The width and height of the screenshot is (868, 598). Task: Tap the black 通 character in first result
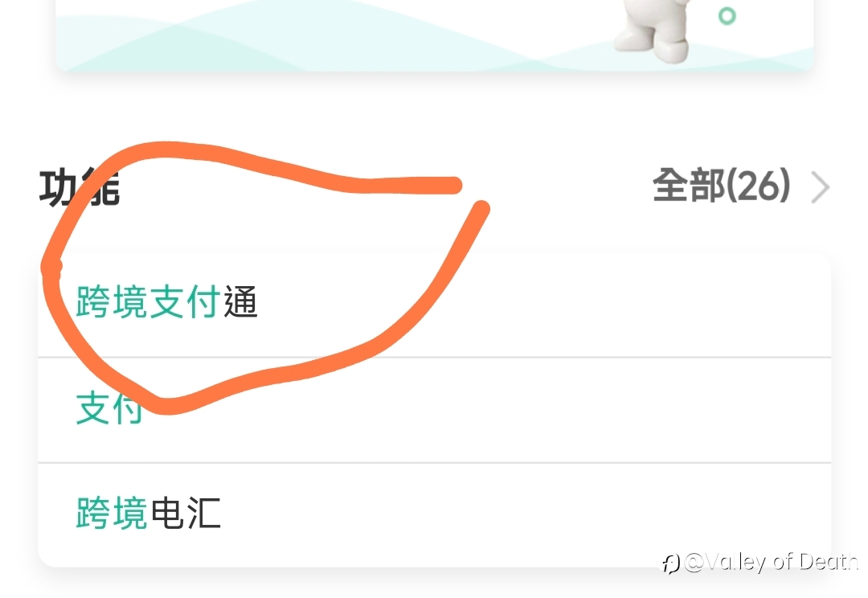pyautogui.click(x=240, y=301)
